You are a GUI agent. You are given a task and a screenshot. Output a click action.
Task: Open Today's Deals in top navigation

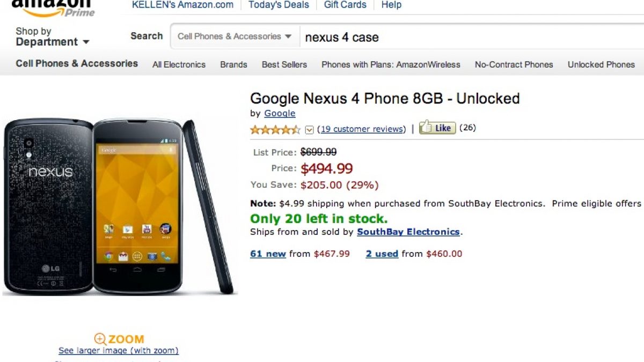[279, 5]
